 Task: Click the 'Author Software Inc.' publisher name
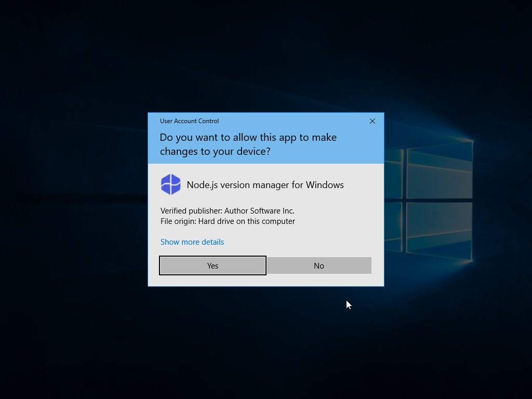click(x=259, y=211)
